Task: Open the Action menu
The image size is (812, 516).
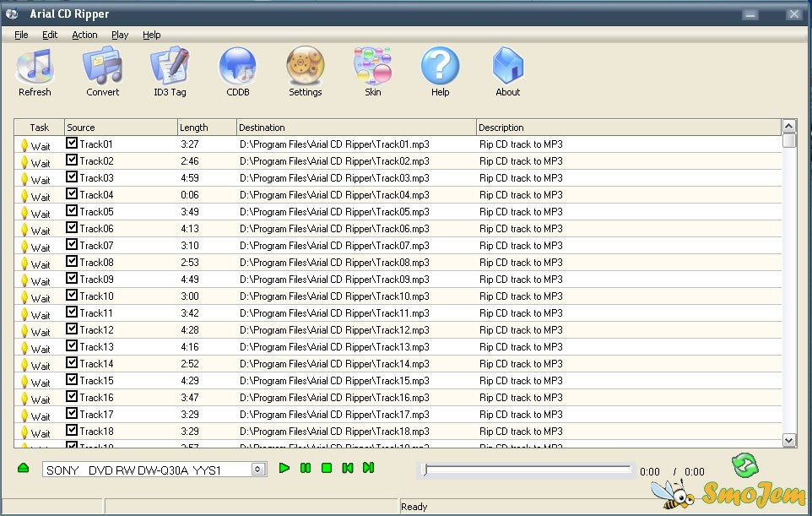Action: [x=84, y=35]
